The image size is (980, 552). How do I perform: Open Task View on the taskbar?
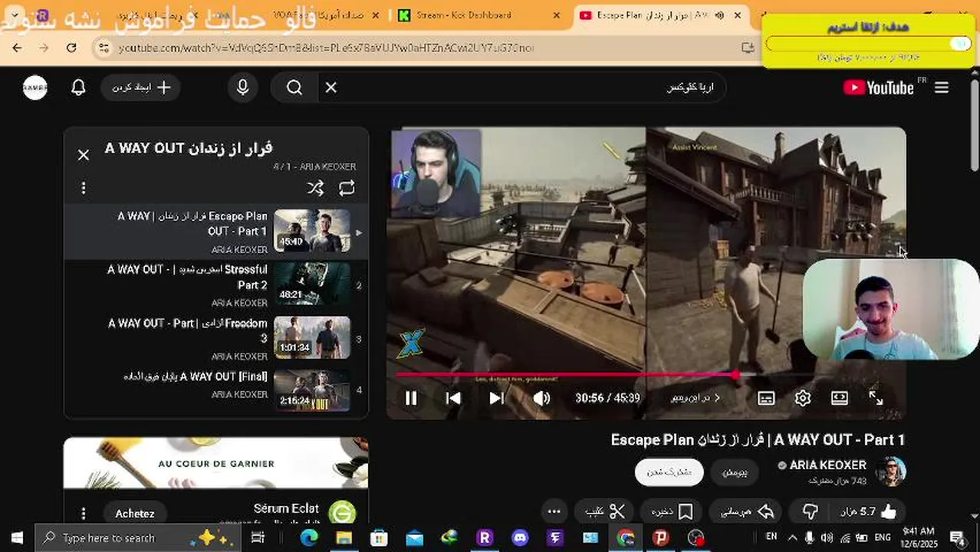(258, 537)
